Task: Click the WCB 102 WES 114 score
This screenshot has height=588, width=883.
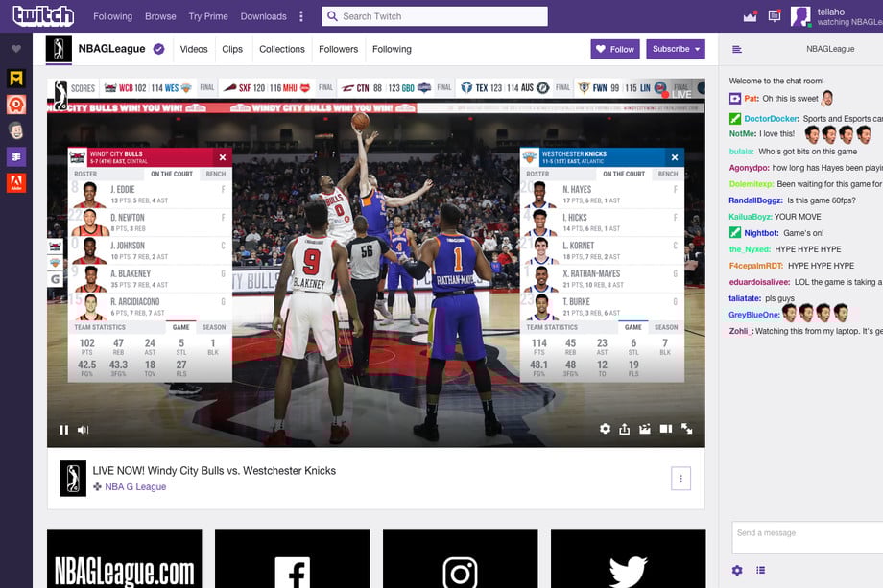Action: (149, 88)
